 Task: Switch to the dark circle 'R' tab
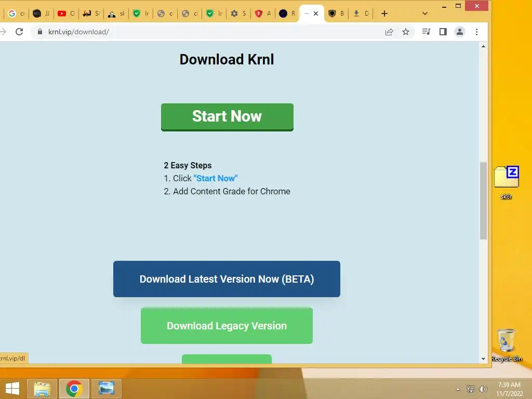[x=287, y=14]
